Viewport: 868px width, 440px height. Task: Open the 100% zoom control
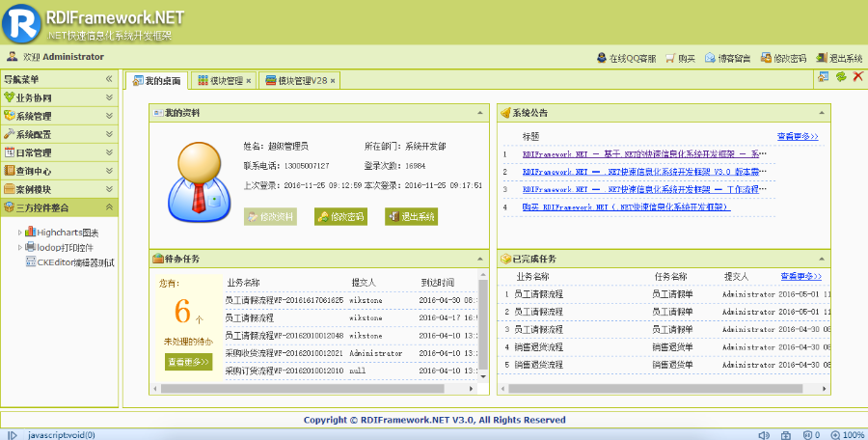coord(848,435)
